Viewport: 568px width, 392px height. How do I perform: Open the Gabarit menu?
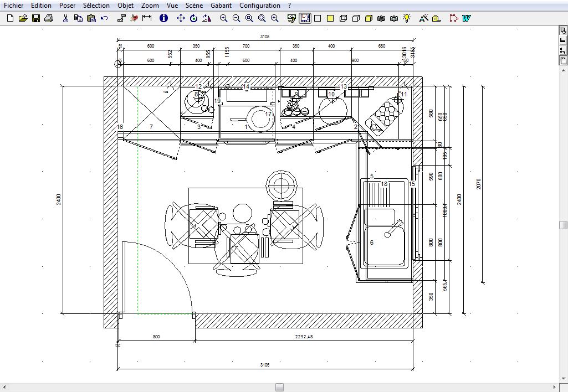221,6
